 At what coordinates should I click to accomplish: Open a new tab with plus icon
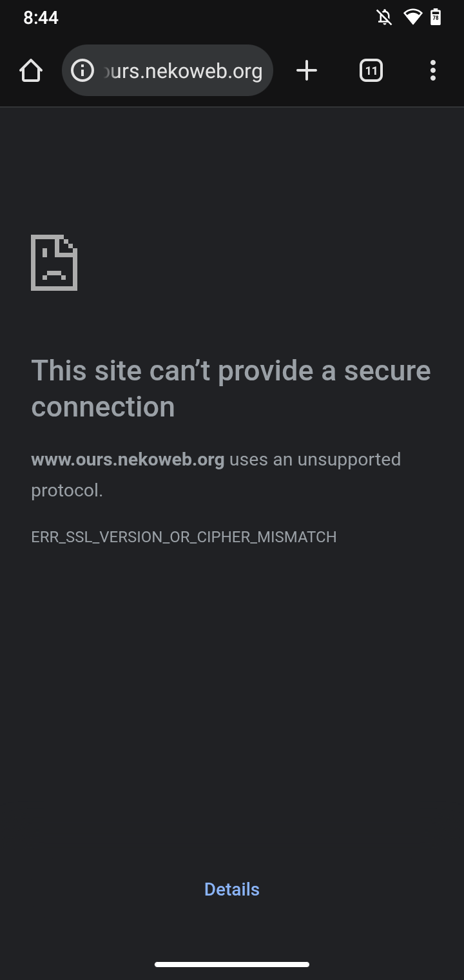click(x=307, y=70)
